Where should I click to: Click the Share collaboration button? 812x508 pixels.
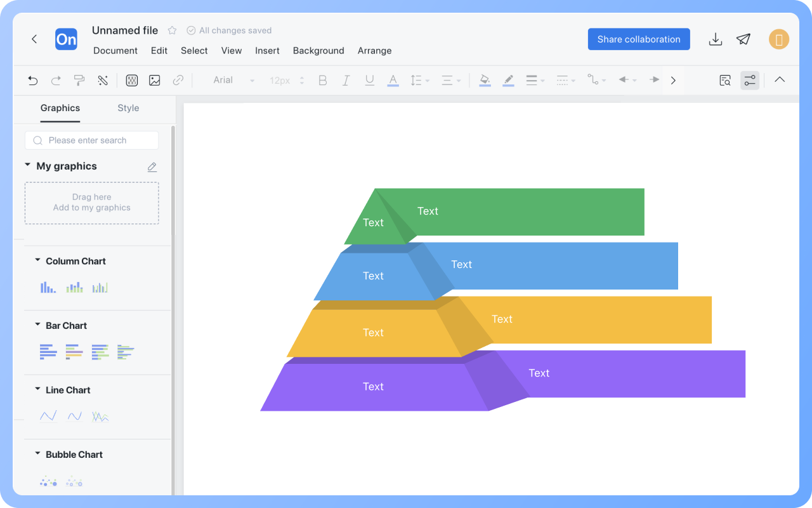(639, 39)
